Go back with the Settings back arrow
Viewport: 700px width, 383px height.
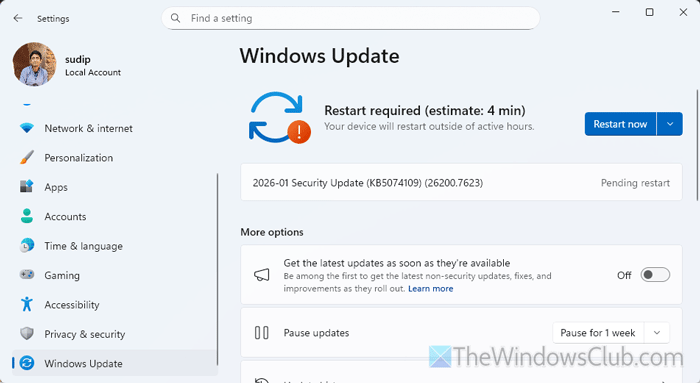[x=18, y=18]
